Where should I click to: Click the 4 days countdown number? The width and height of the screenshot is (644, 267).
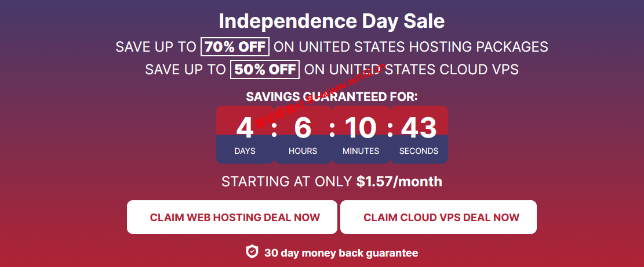click(245, 128)
